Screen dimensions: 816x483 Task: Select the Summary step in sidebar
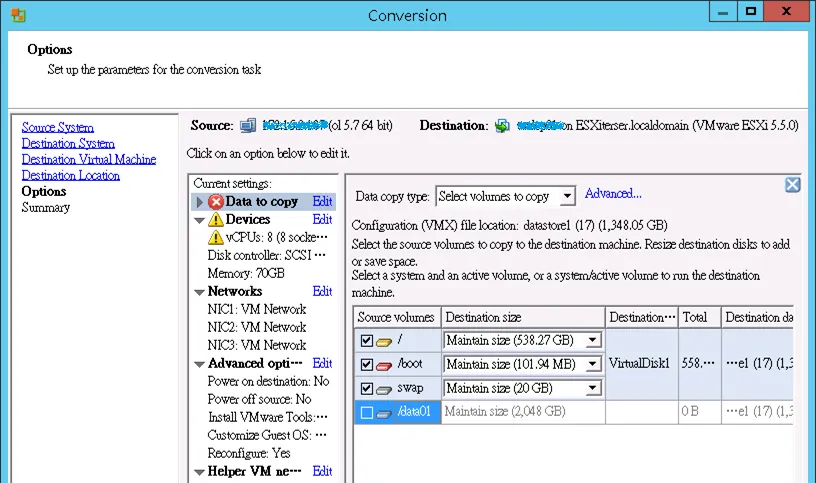[x=46, y=208]
